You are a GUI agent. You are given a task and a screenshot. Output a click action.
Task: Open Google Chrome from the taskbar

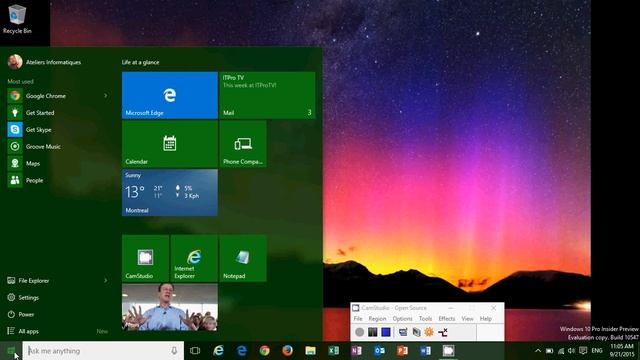click(x=264, y=351)
